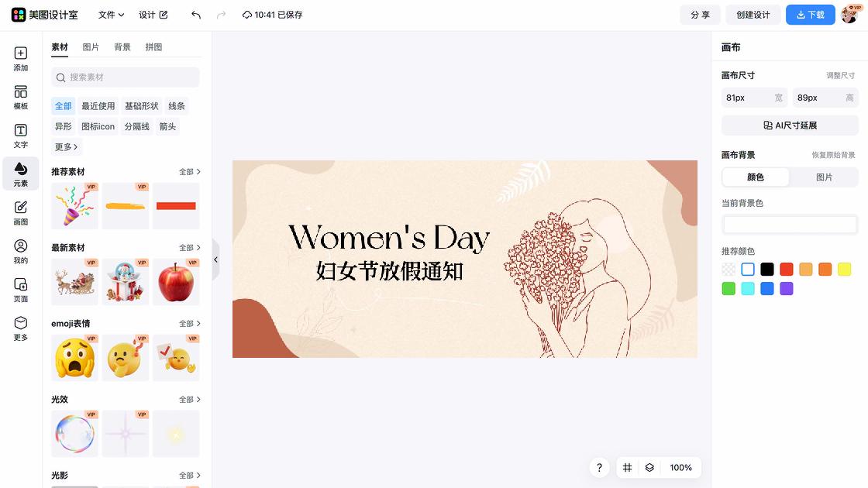This screenshot has height=488, width=868.
Task: Click the cloud saved status icon
Action: (x=247, y=15)
